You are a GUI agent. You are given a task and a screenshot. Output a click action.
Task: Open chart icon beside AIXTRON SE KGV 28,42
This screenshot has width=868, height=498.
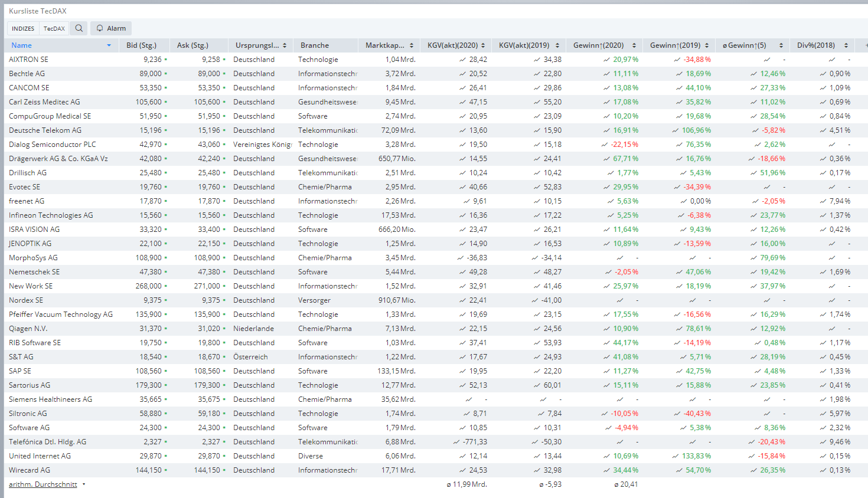click(463, 60)
